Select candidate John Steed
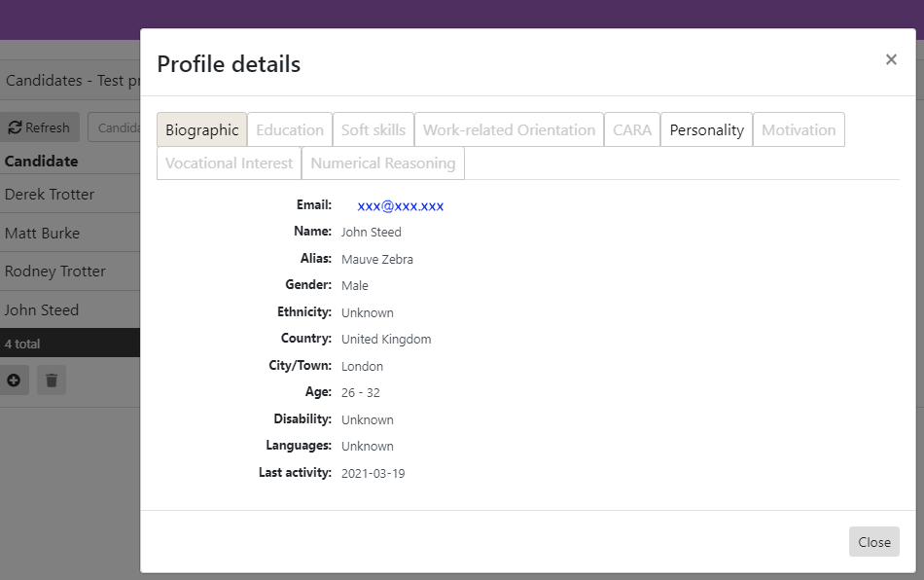Viewport: 924px width, 580px height. pos(42,309)
